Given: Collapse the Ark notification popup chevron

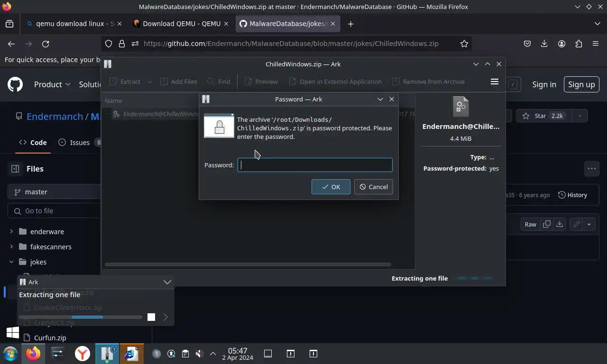Looking at the screenshot, I should [x=167, y=282].
